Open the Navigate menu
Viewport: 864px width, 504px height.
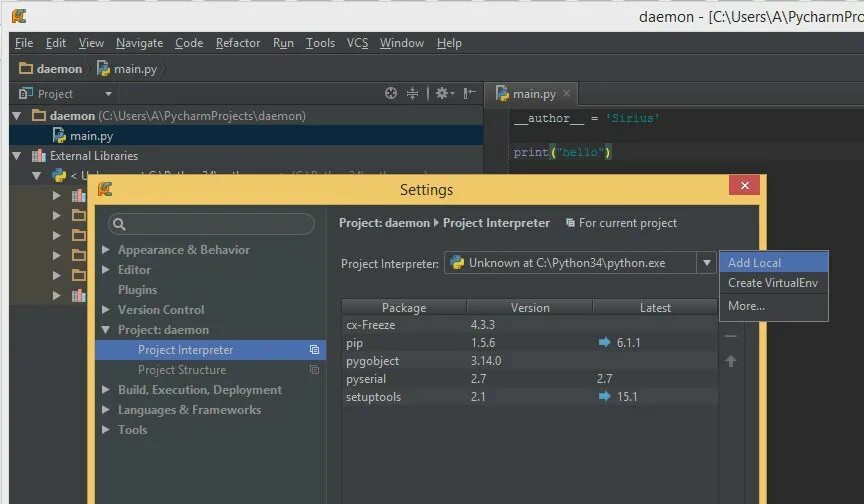click(139, 43)
